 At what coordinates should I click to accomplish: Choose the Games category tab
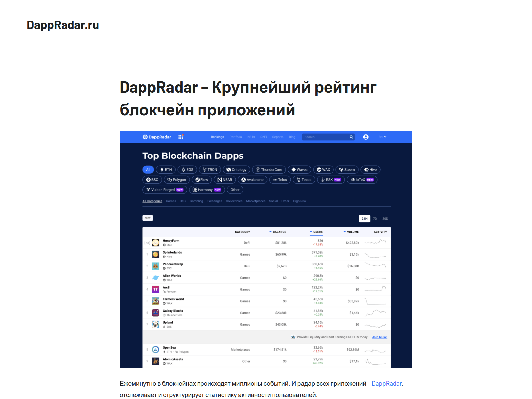coord(171,201)
